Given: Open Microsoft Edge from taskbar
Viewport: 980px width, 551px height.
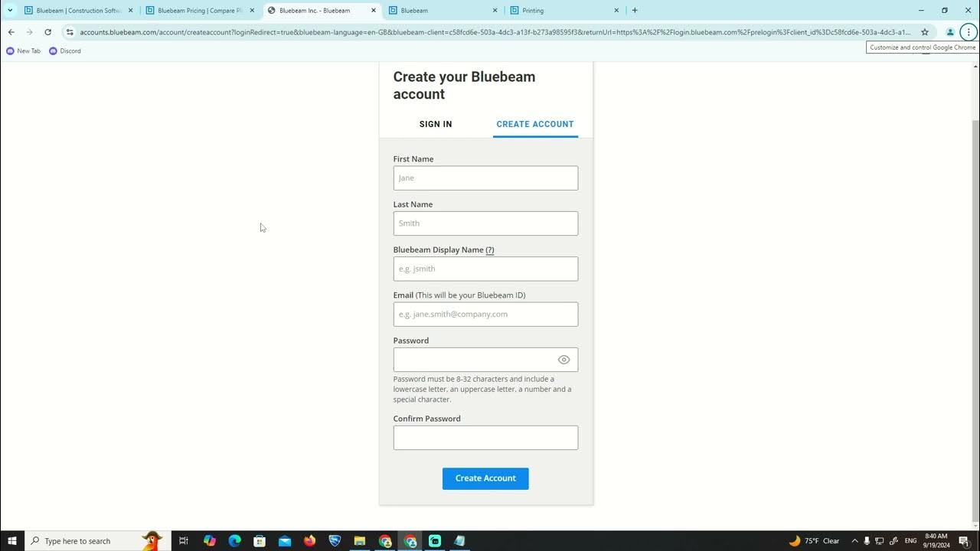Looking at the screenshot, I should tap(235, 541).
